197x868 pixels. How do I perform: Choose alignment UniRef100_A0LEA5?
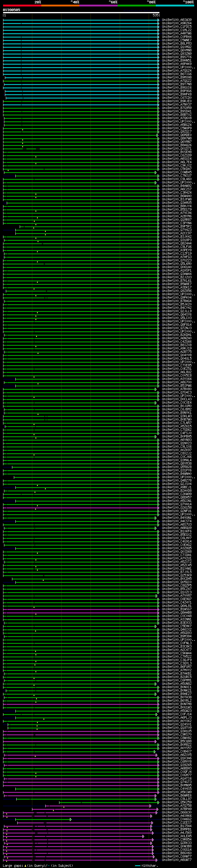coord(177,836)
